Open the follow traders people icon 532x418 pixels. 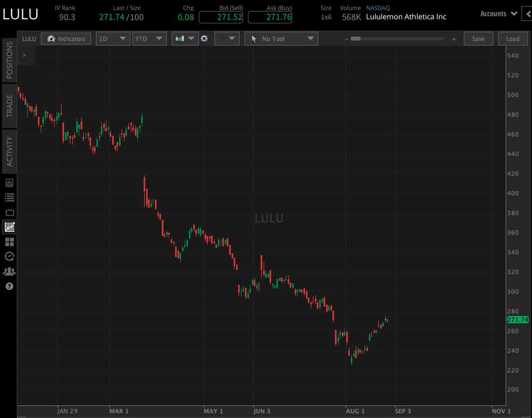(9, 271)
